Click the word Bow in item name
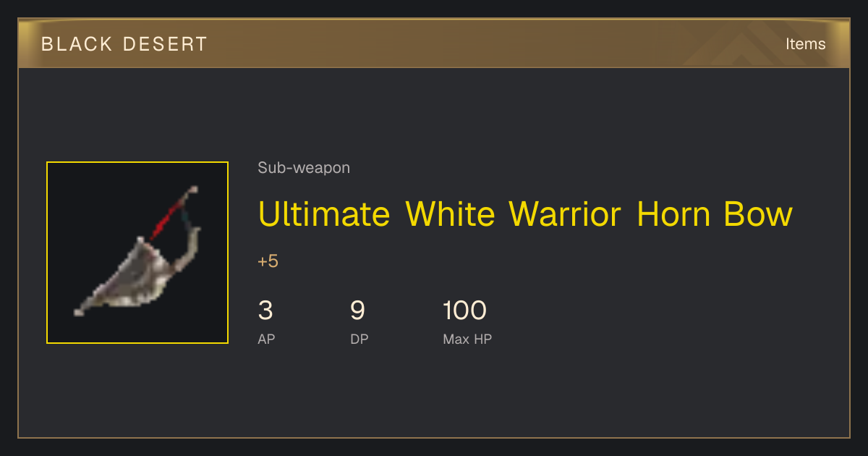The height and width of the screenshot is (456, 868). coord(758,214)
